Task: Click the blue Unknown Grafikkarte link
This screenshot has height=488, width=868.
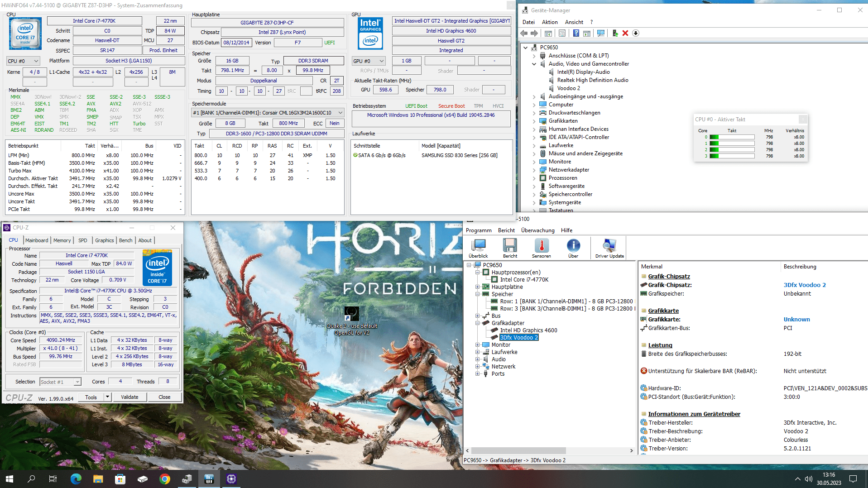Action: point(796,320)
